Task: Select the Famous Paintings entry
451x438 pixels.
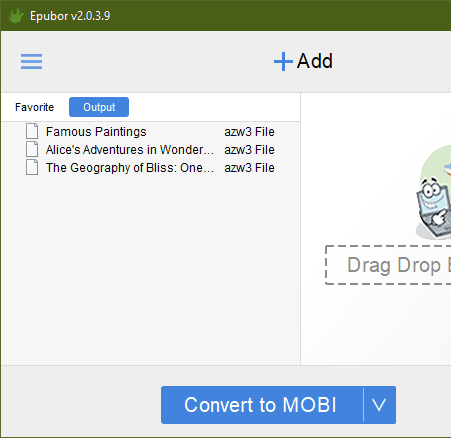Action: tap(96, 132)
